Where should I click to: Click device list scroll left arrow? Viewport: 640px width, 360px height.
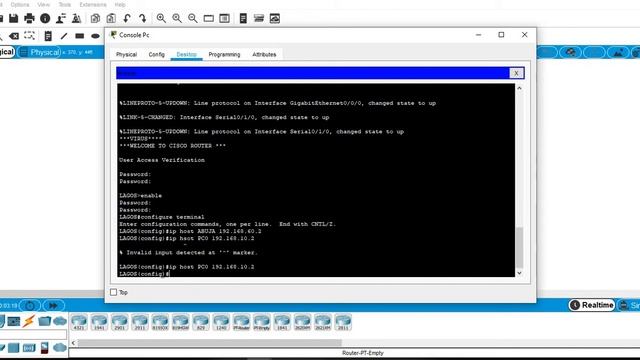(x=73, y=343)
